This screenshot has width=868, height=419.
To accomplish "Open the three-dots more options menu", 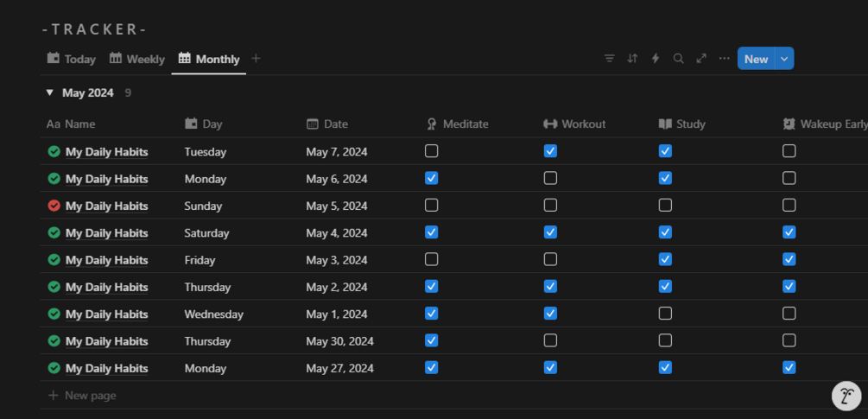I will tap(724, 59).
